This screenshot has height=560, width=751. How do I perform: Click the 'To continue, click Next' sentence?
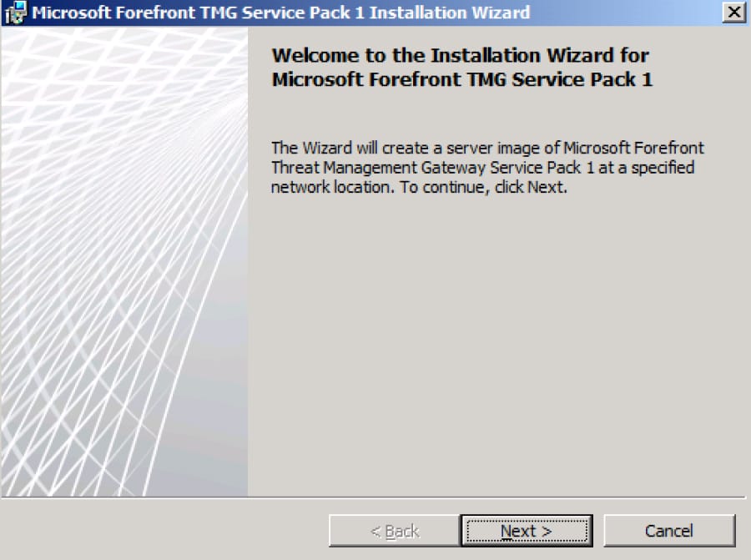tap(483, 187)
